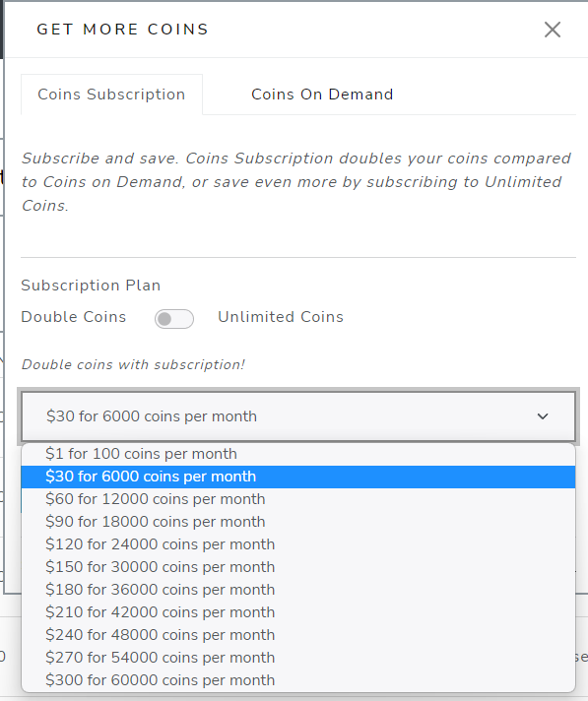
Task: Select $60 for 12000 coins per month
Action: (x=297, y=499)
